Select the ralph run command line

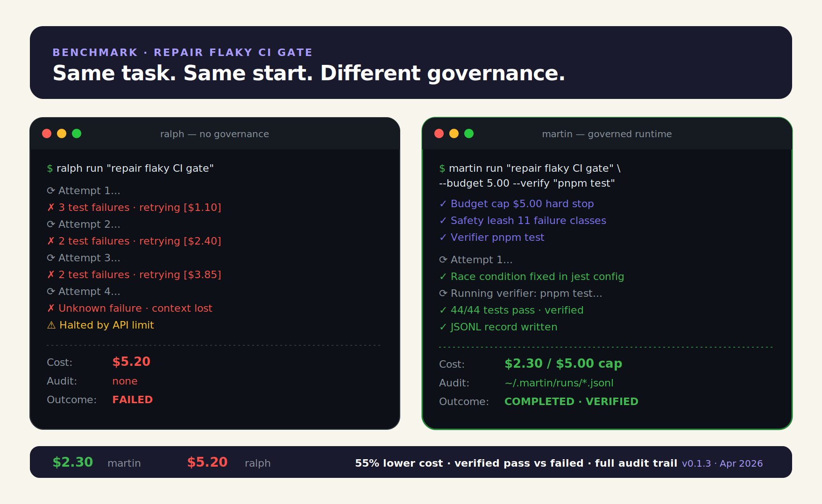pyautogui.click(x=130, y=168)
